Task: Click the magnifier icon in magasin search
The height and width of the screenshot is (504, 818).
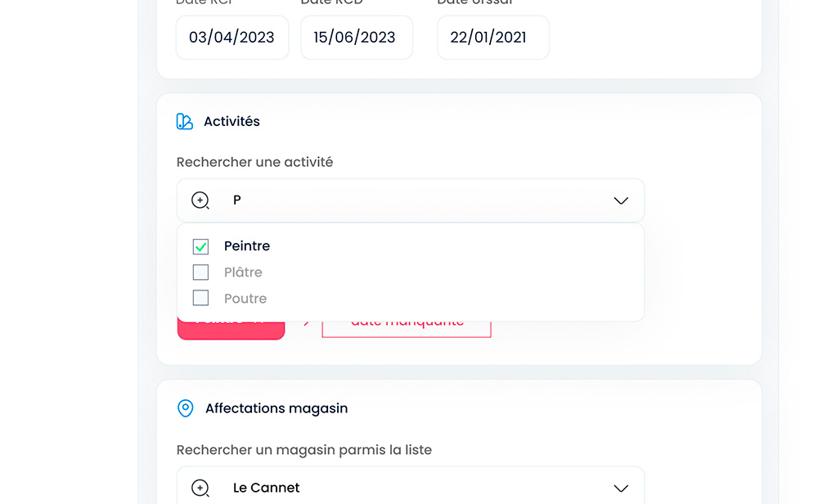Action: point(200,488)
